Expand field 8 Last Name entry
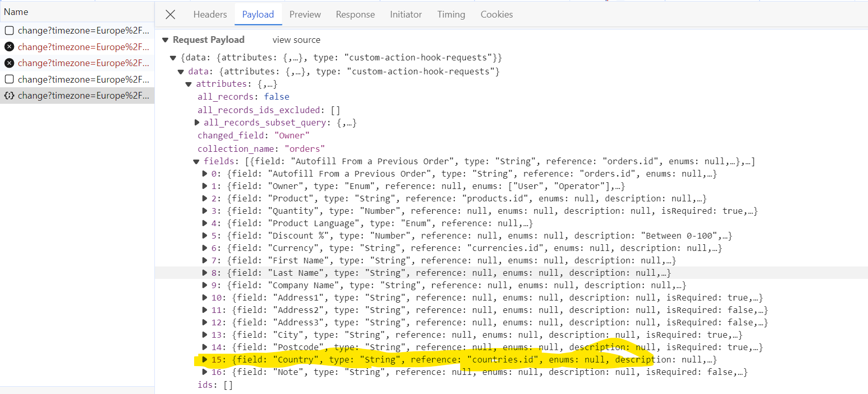868x394 pixels. pyautogui.click(x=204, y=273)
